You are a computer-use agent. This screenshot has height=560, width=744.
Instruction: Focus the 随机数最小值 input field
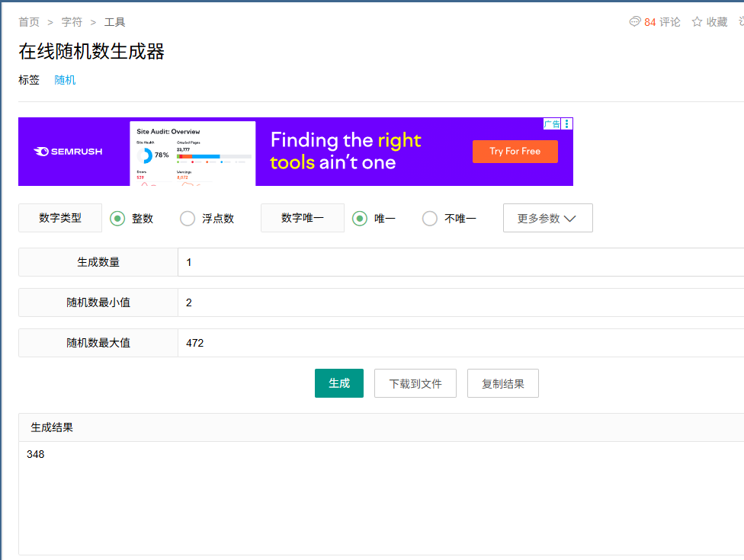coord(457,302)
